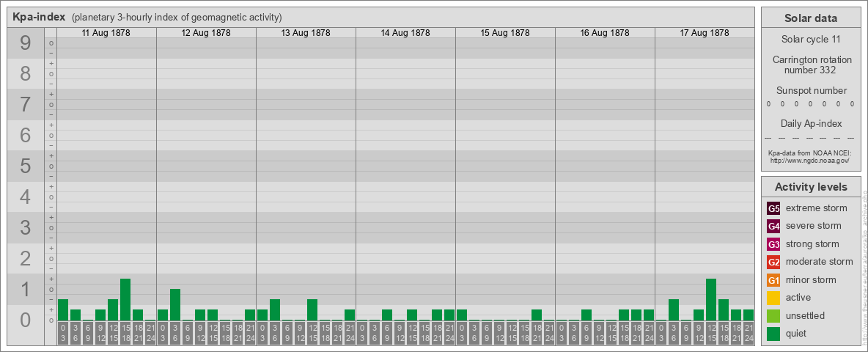Click the Kp scale number 9
This screenshot has height=352, width=868.
[x=25, y=43]
